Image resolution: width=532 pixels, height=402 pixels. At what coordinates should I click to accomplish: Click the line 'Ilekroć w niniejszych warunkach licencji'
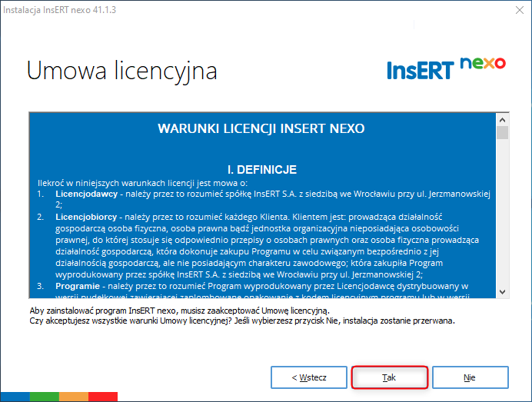(x=142, y=184)
